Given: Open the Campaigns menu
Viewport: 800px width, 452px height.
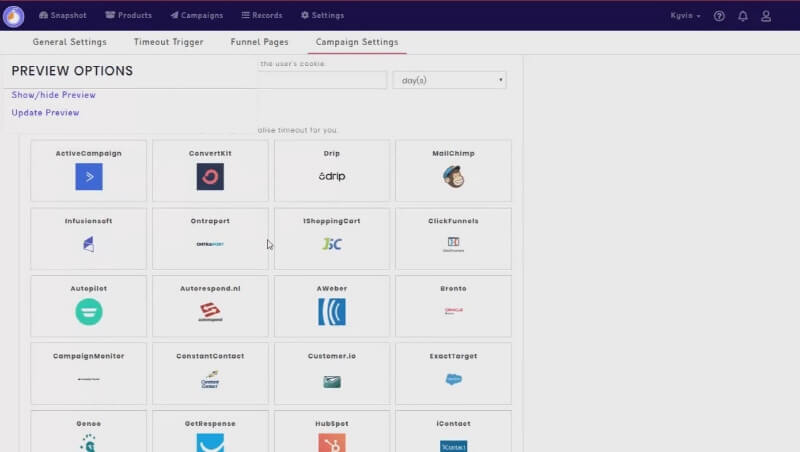Looking at the screenshot, I should 197,15.
